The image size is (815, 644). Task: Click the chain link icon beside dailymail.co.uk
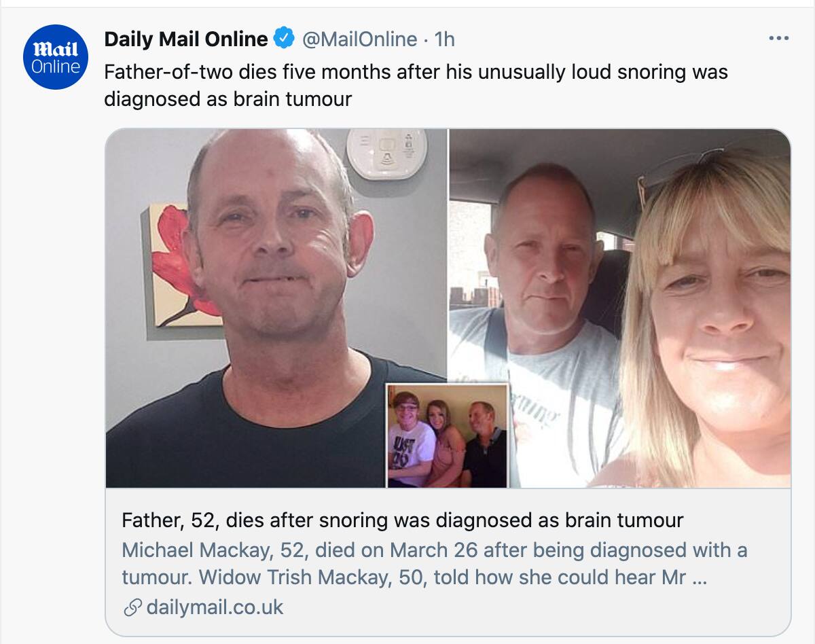click(x=132, y=607)
